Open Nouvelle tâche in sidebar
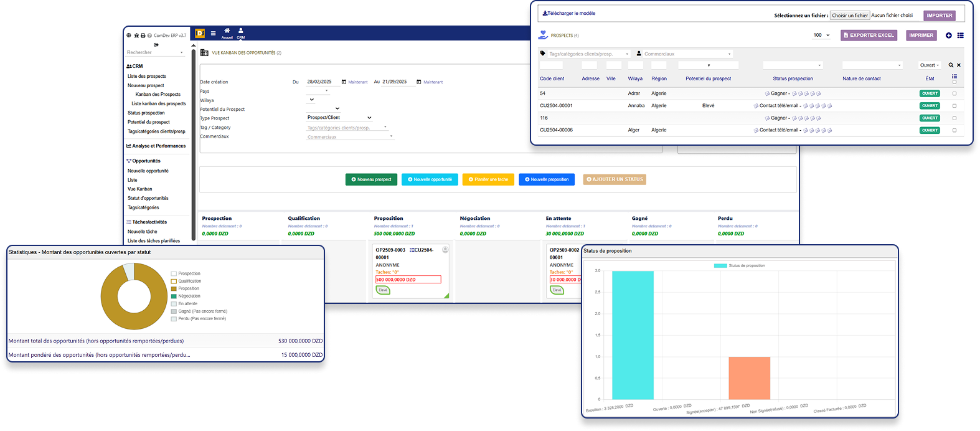The height and width of the screenshot is (431, 980). coord(143,232)
